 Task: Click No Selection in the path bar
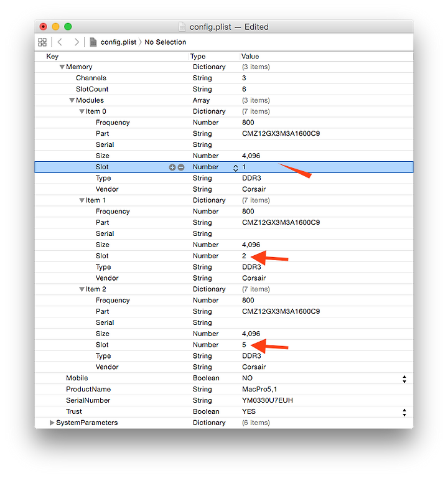coord(165,42)
